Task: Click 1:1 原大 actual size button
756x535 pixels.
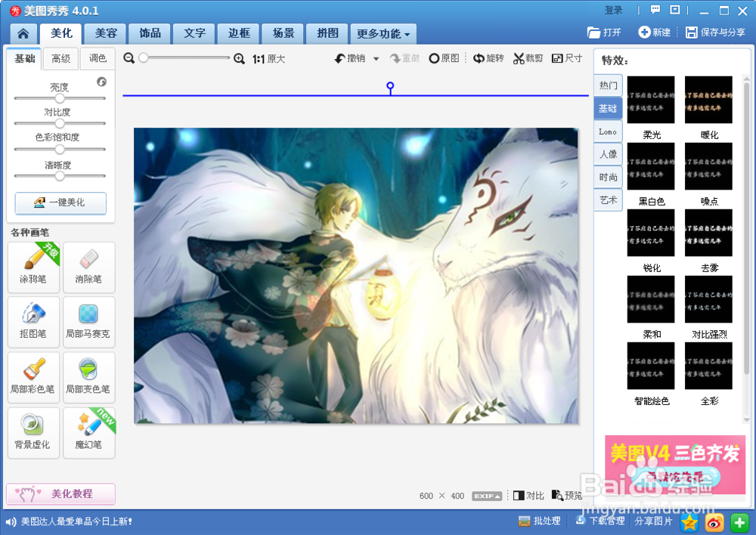Action: pyautogui.click(x=269, y=59)
